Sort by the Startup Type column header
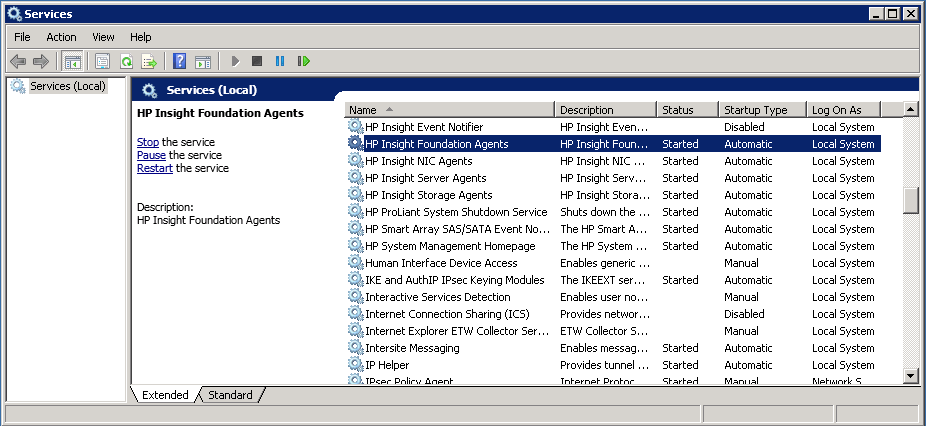This screenshot has width=926, height=426. (762, 110)
